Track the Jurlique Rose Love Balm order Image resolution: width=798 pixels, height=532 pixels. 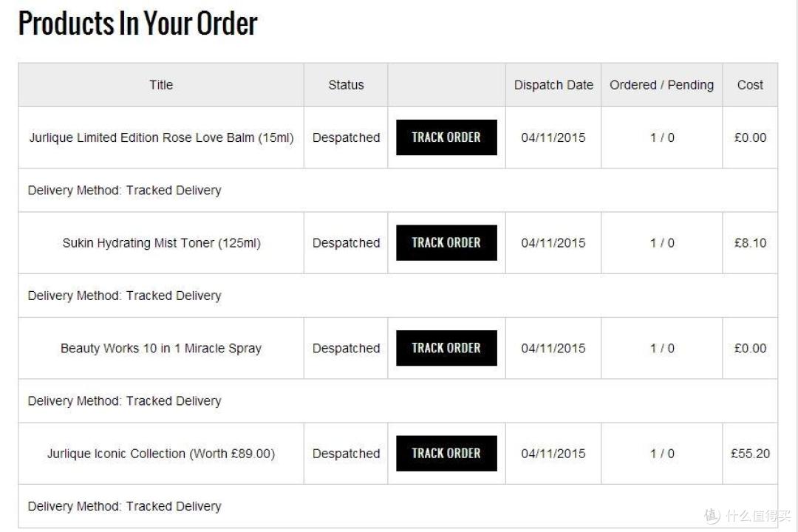tap(446, 137)
